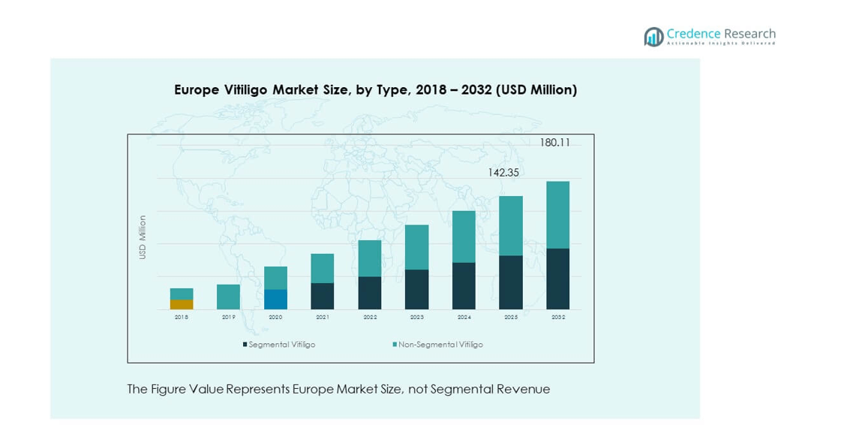
Task: Click the teal 2019 bar
Action: (x=228, y=297)
